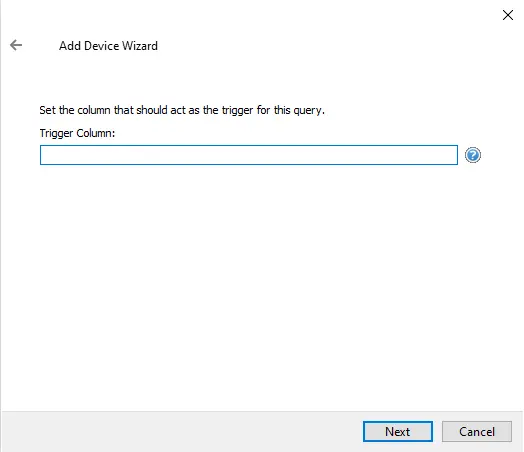
Task: Abort the wizard with Cancel
Action: click(477, 431)
